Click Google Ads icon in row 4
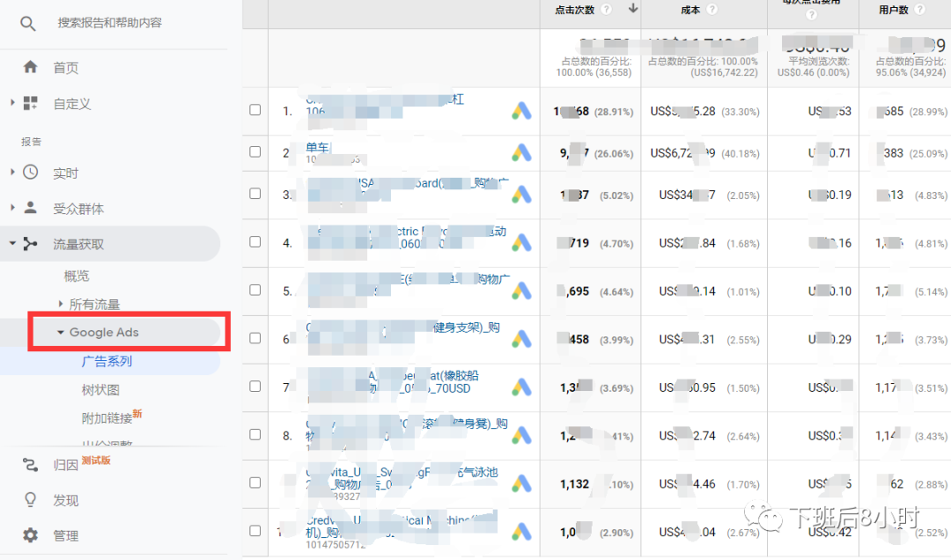The image size is (951, 560). [521, 243]
